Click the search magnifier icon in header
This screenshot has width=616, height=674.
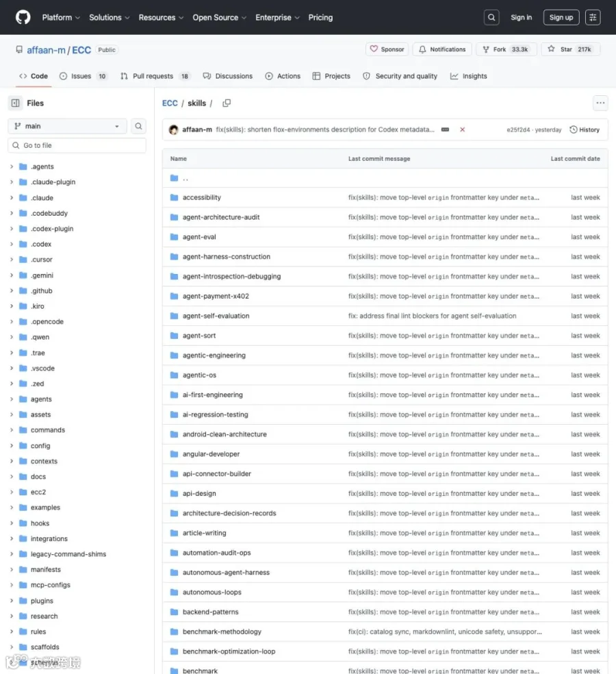(491, 18)
